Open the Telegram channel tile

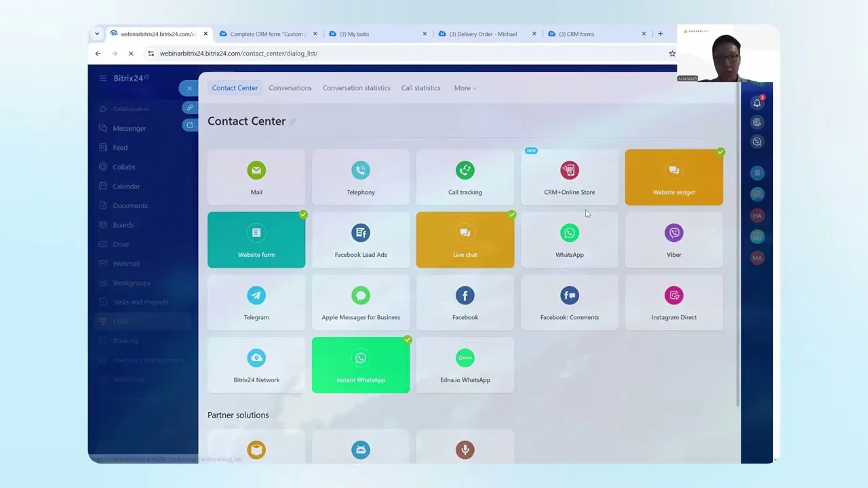point(256,302)
